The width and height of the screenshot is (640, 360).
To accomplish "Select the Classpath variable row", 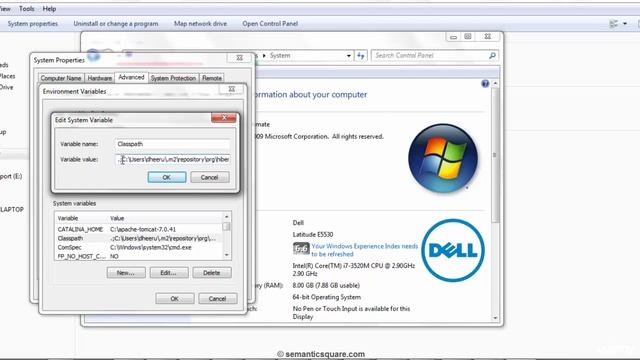I will 138,238.
